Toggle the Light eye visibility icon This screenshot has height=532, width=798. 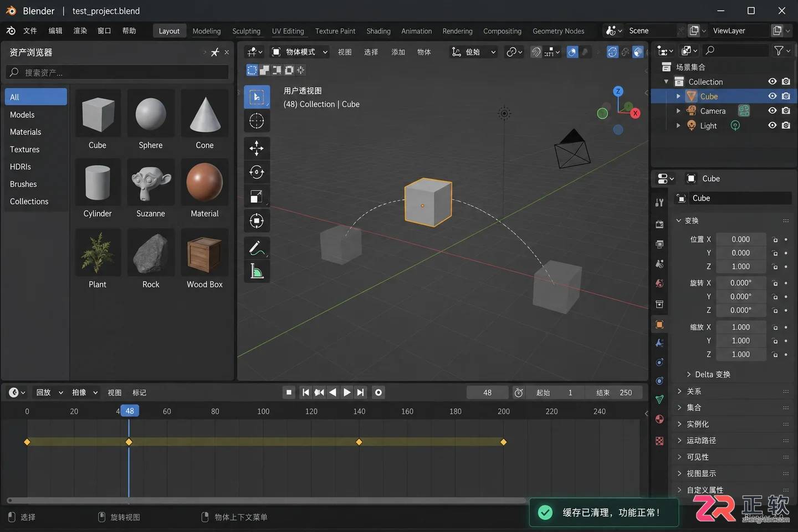point(772,125)
